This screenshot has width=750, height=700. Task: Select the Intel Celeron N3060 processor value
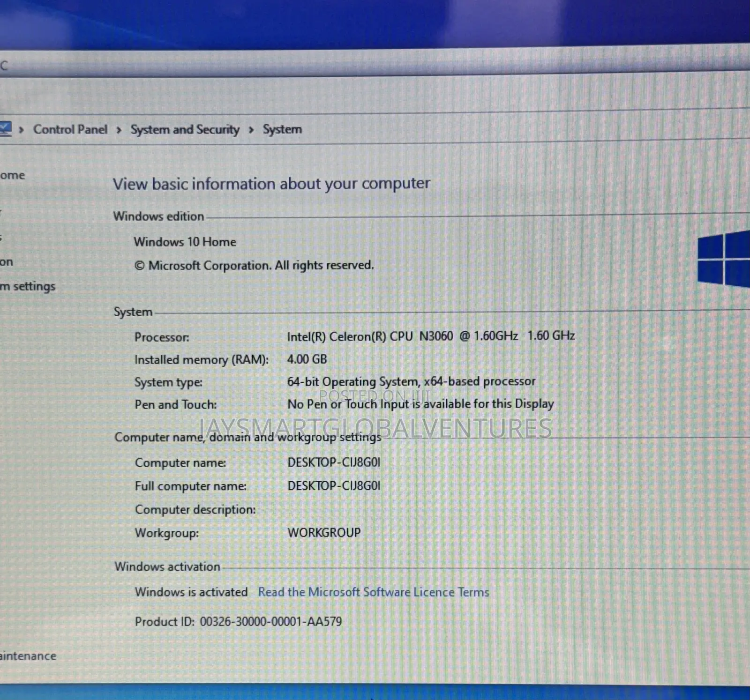coord(431,336)
